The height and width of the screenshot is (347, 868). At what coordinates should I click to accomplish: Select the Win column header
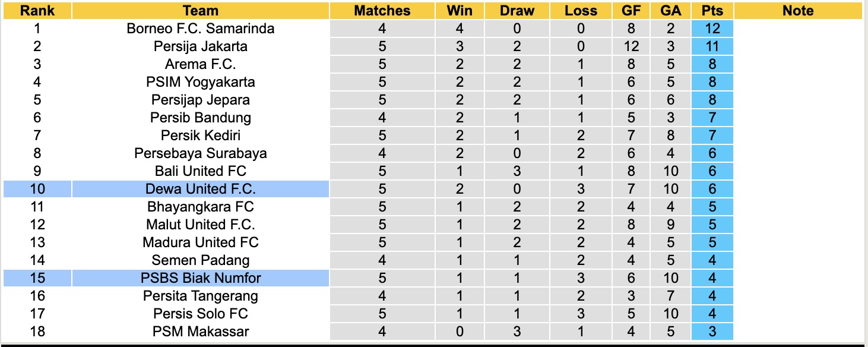click(x=460, y=11)
